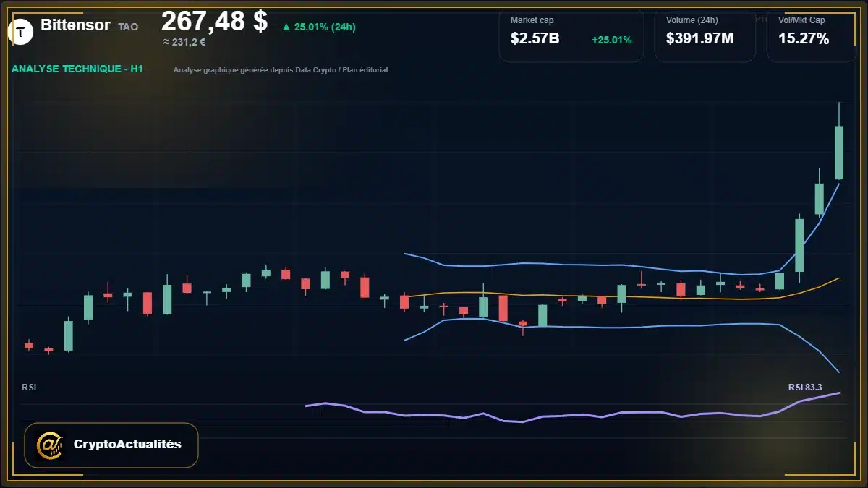The image size is (868, 488).
Task: Open the Vol/Mkt Cap 15.27% card
Action: tap(811, 35)
